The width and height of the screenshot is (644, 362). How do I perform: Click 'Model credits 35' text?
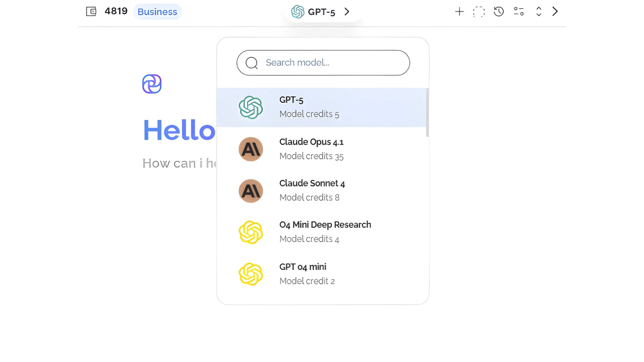pos(311,156)
